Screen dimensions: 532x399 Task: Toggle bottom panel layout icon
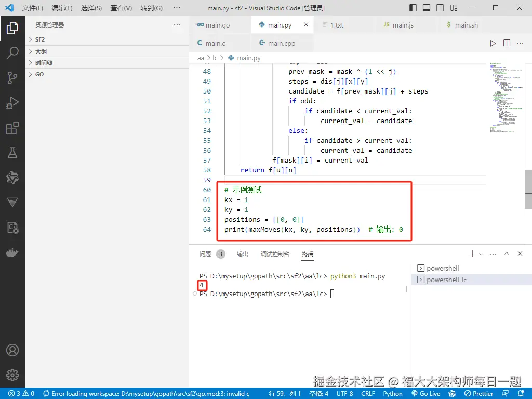(427, 8)
